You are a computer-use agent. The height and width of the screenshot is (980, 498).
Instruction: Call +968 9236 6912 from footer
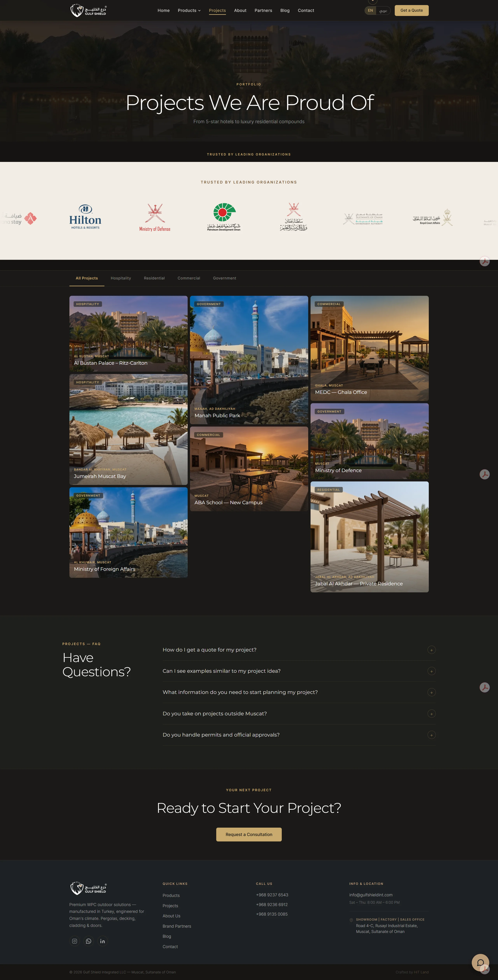coord(272,904)
